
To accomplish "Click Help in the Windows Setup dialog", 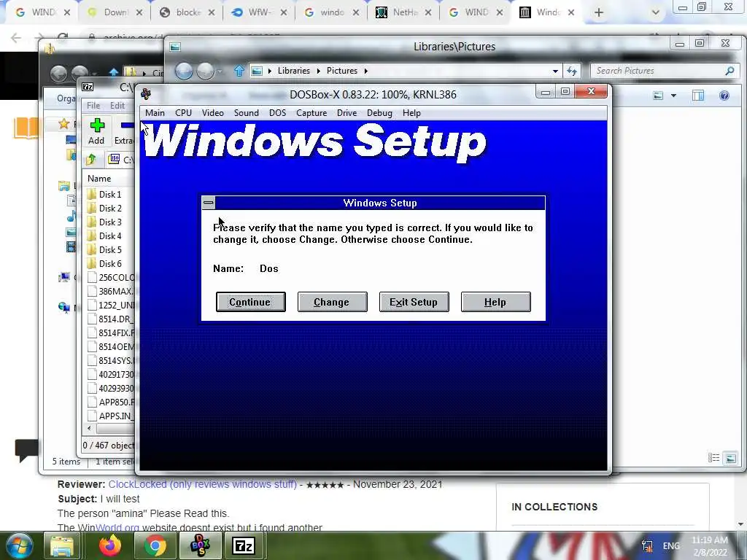I will [x=495, y=302].
